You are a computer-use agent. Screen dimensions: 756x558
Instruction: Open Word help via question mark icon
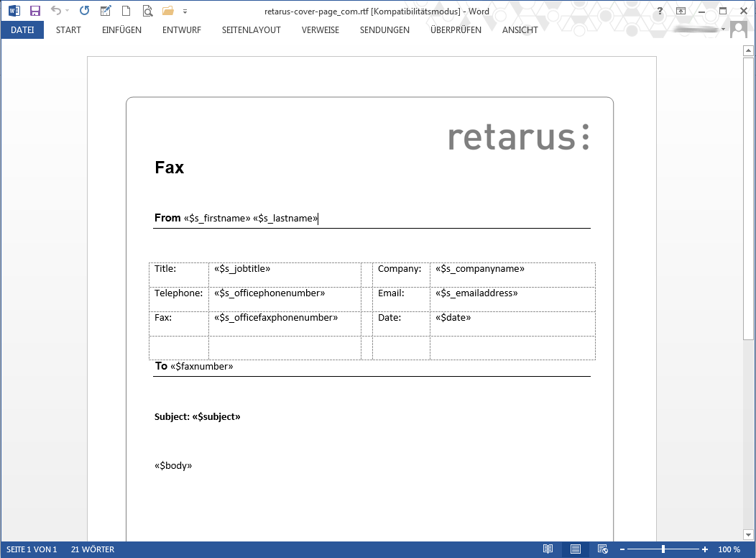pos(660,11)
